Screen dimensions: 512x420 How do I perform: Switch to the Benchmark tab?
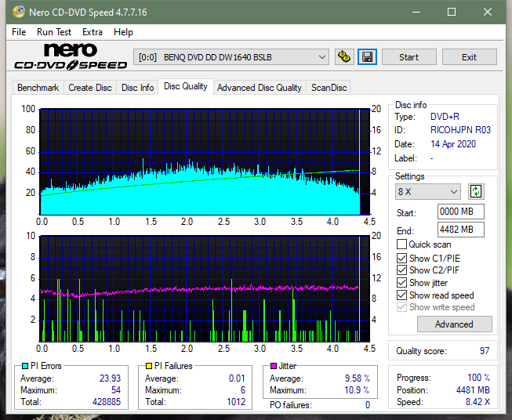click(x=38, y=88)
